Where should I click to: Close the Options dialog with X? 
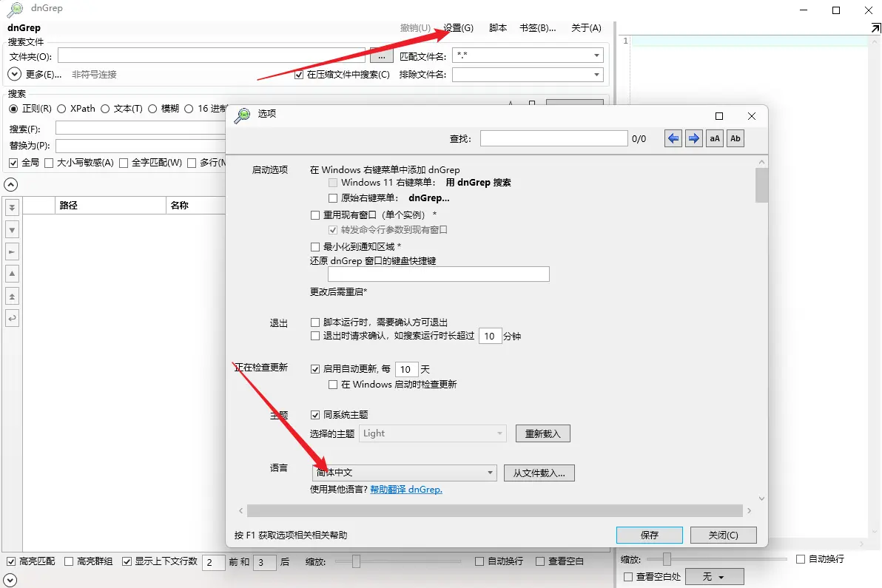click(752, 116)
